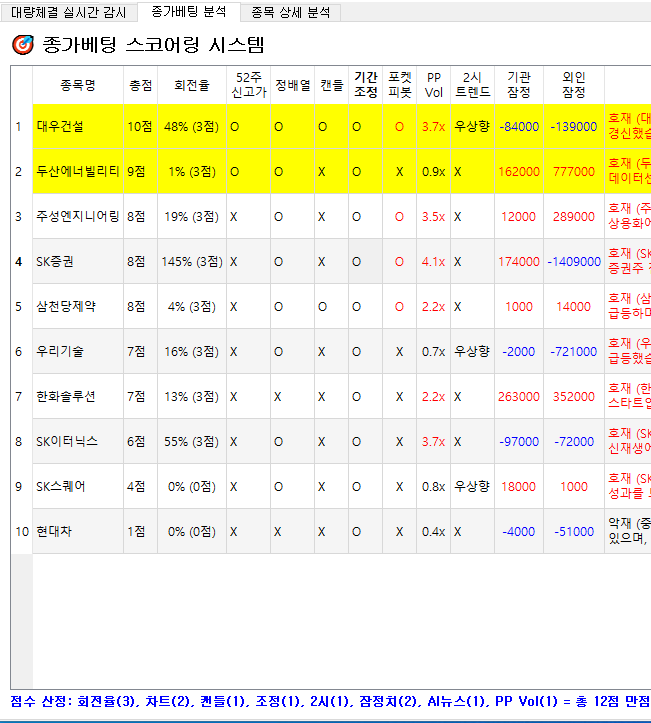
Task: Click the -1409000 foreigner value
Action: (x=574, y=261)
